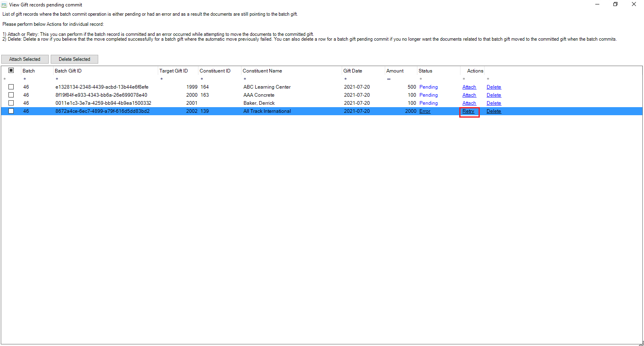
Task: Click Retry link for All Track International
Action: coord(468,111)
